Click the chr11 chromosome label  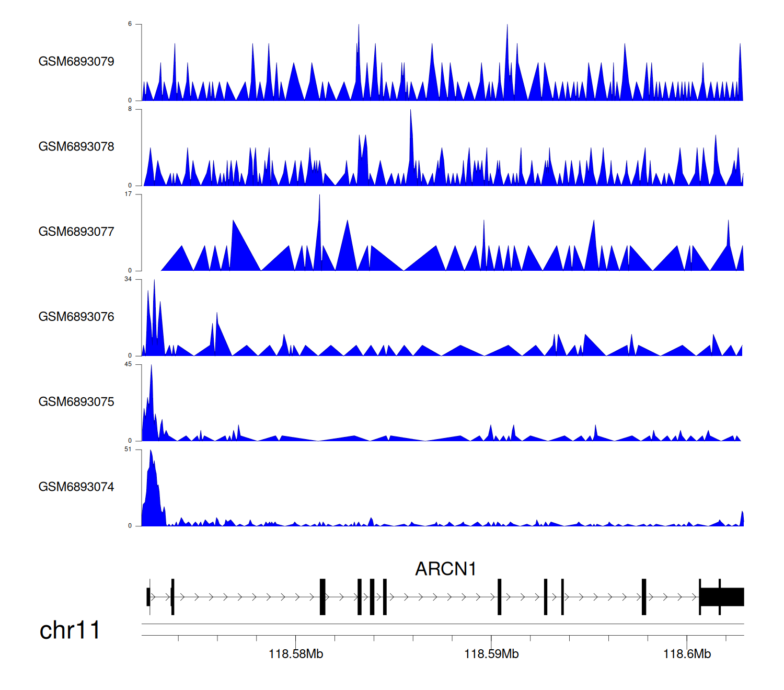(x=70, y=630)
